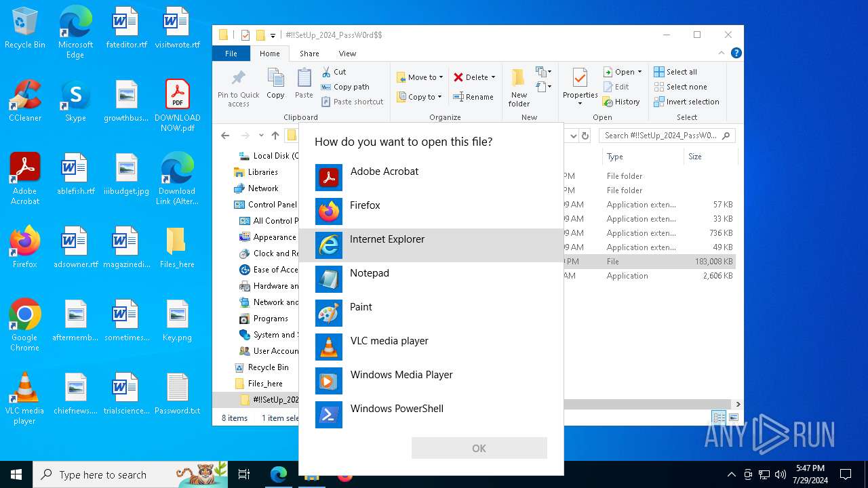Select CCleaner desktop icon

(x=25, y=101)
